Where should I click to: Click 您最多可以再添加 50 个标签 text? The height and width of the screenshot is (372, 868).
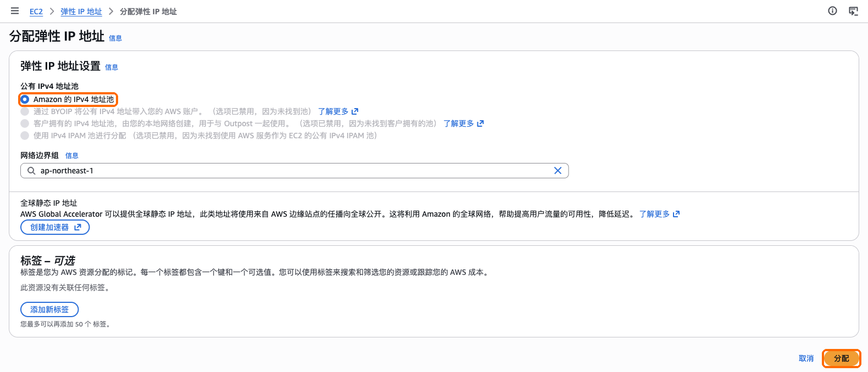tap(65, 324)
